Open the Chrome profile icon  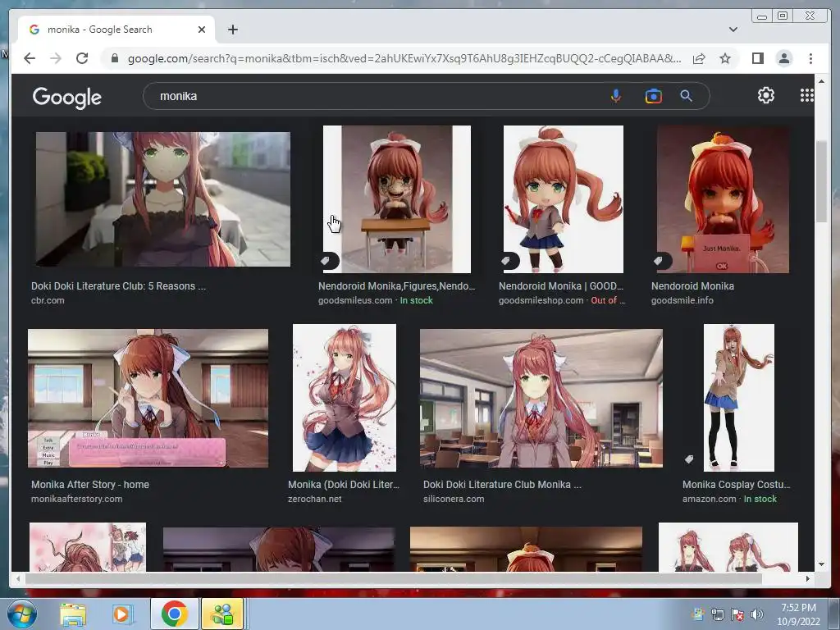783,58
